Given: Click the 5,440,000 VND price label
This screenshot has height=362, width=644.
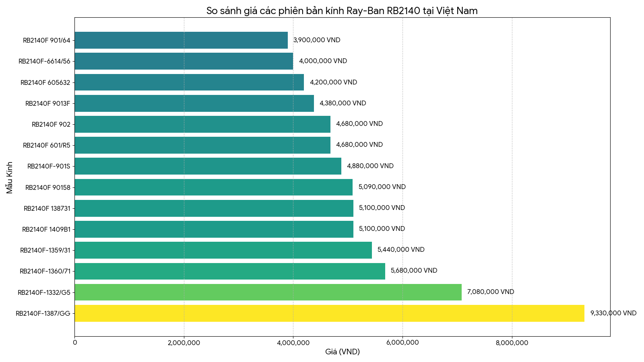Looking at the screenshot, I should pos(400,250).
